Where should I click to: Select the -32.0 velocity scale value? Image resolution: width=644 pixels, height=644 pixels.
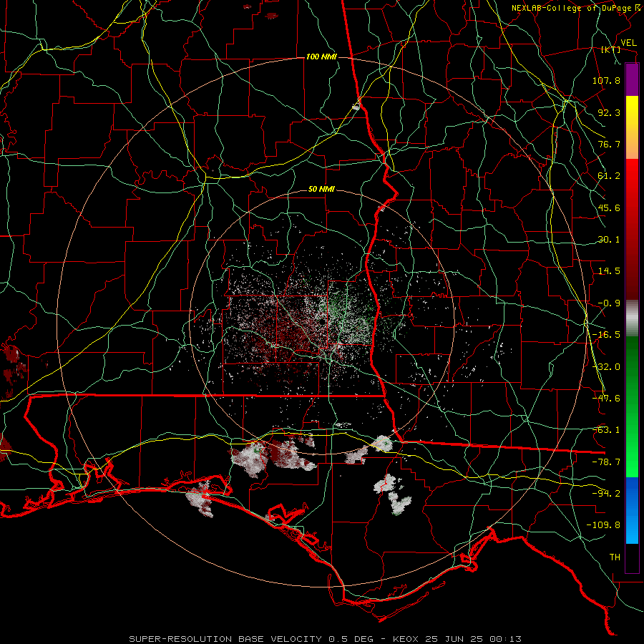point(606,367)
